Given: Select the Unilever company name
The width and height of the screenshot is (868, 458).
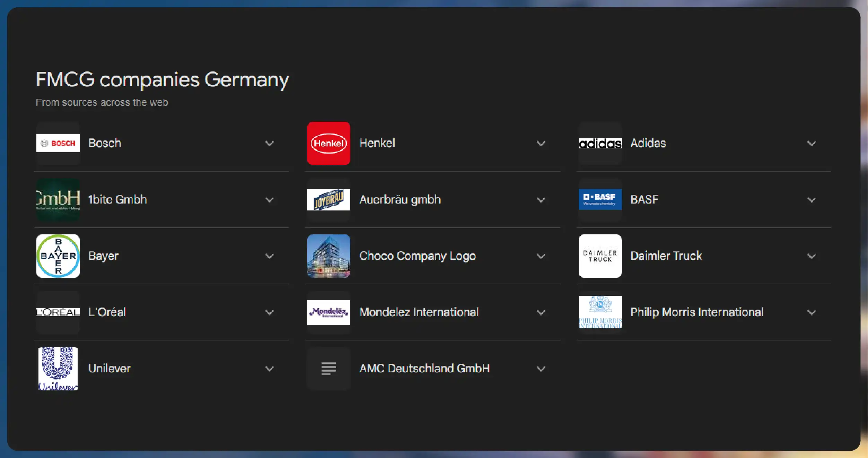Looking at the screenshot, I should click(109, 368).
